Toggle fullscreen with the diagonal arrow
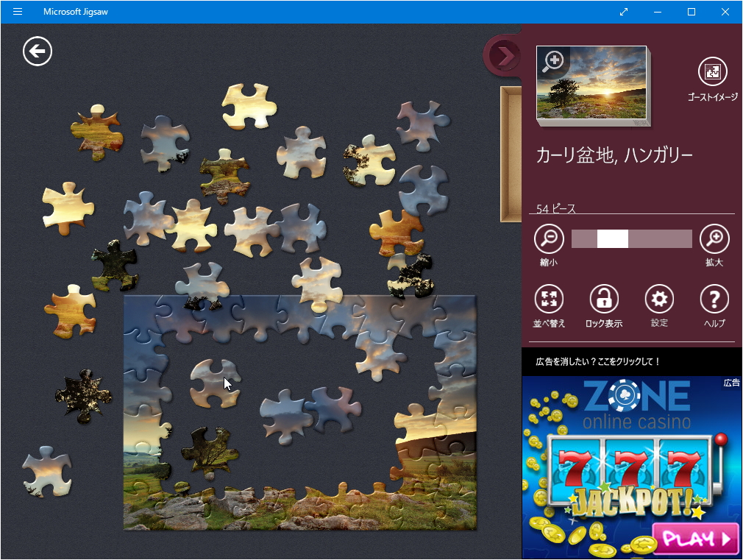 click(623, 12)
